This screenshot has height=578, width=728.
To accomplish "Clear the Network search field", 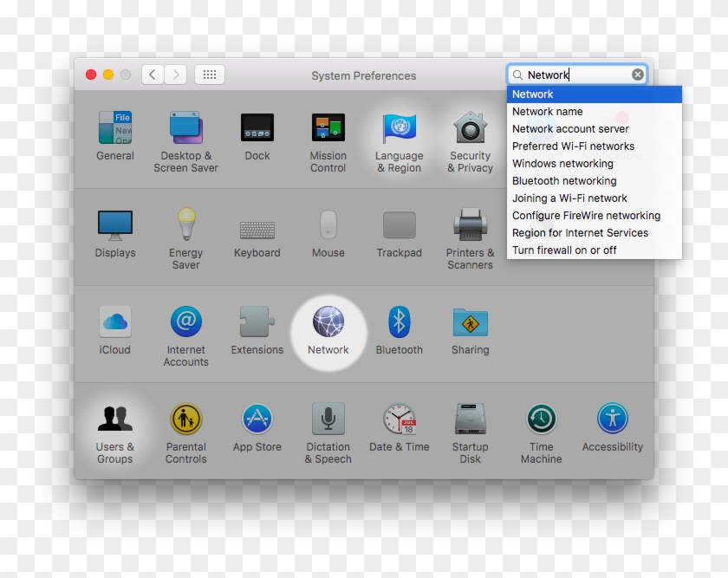I will (x=637, y=74).
